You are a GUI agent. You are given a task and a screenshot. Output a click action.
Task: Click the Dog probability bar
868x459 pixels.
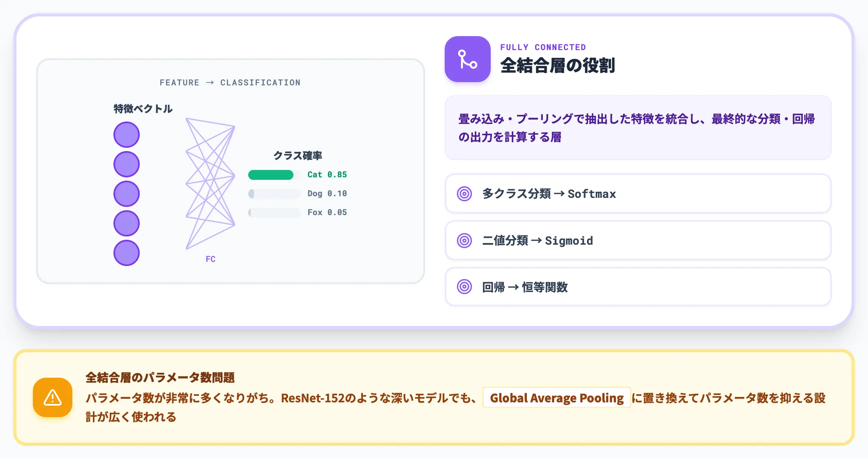point(275,194)
